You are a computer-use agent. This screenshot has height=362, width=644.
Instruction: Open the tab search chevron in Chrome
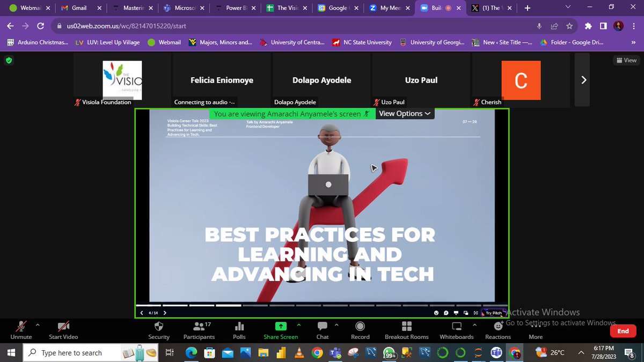pos(568,8)
